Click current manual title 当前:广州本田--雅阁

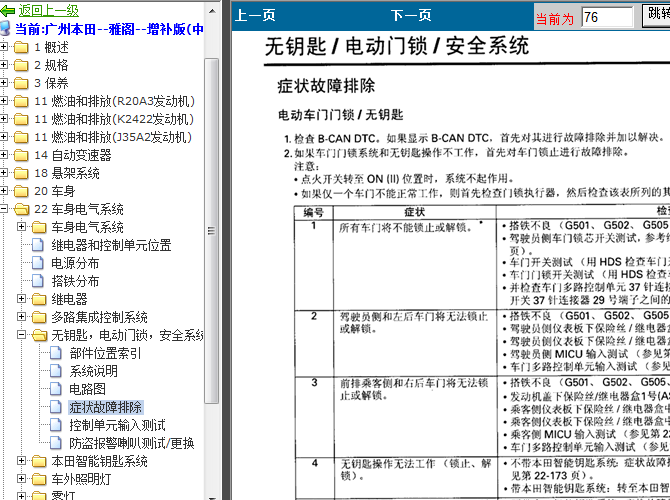tap(109, 29)
